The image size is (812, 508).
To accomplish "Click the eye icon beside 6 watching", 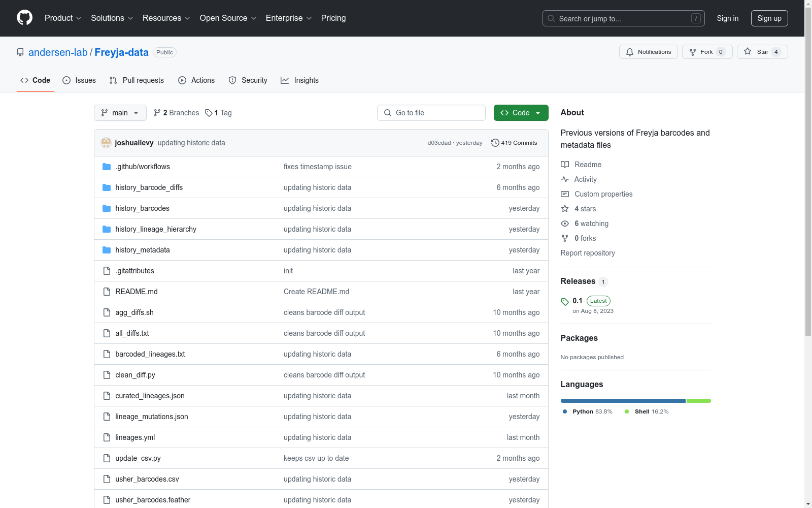I will point(565,224).
